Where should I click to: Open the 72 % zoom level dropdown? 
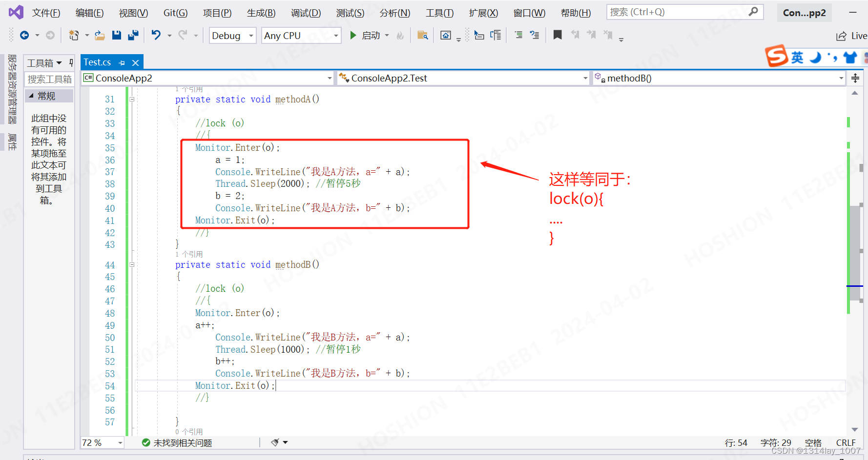click(120, 442)
